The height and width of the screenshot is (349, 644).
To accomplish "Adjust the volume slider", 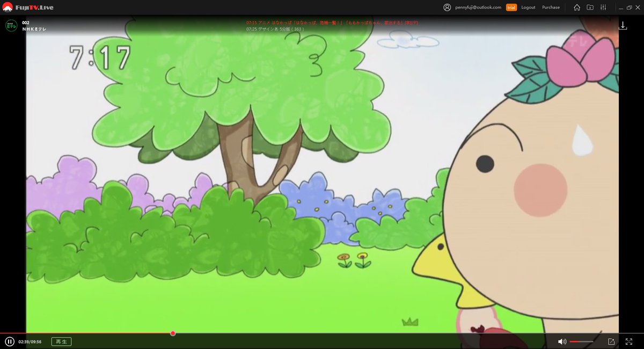I will pos(581,341).
